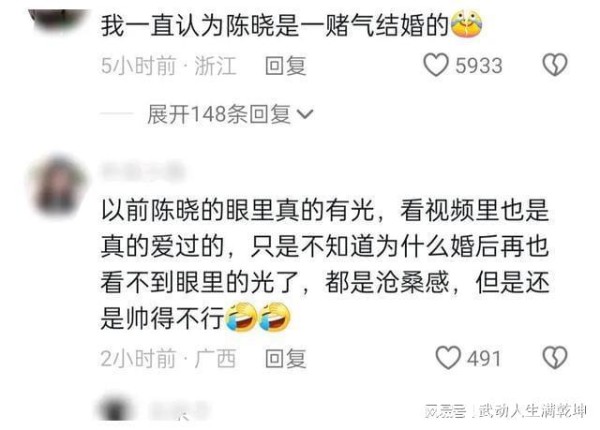Select the 5933 like count
This screenshot has width=600, height=430.
tap(479, 66)
